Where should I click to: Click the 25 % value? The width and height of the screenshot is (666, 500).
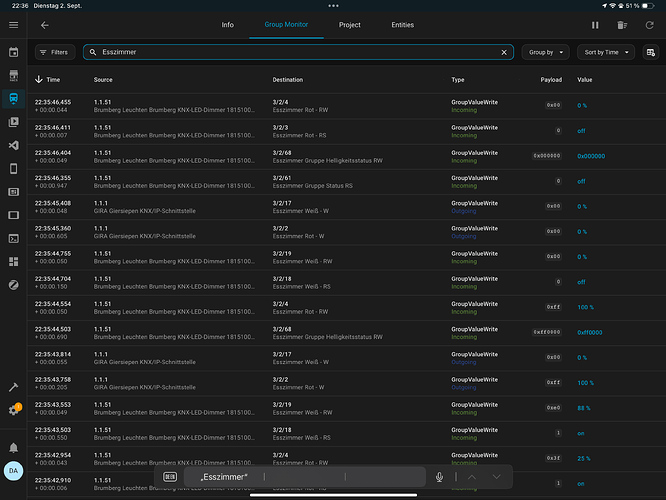pos(584,459)
